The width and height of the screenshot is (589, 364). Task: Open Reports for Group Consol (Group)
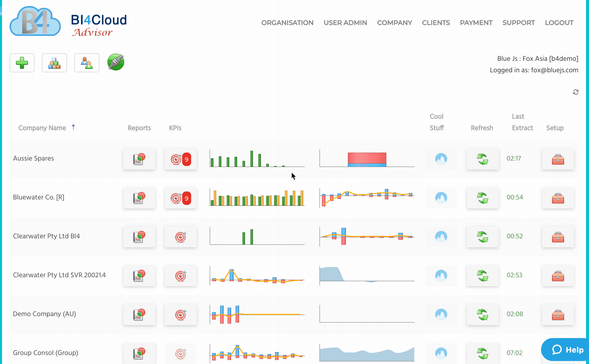pyautogui.click(x=139, y=354)
